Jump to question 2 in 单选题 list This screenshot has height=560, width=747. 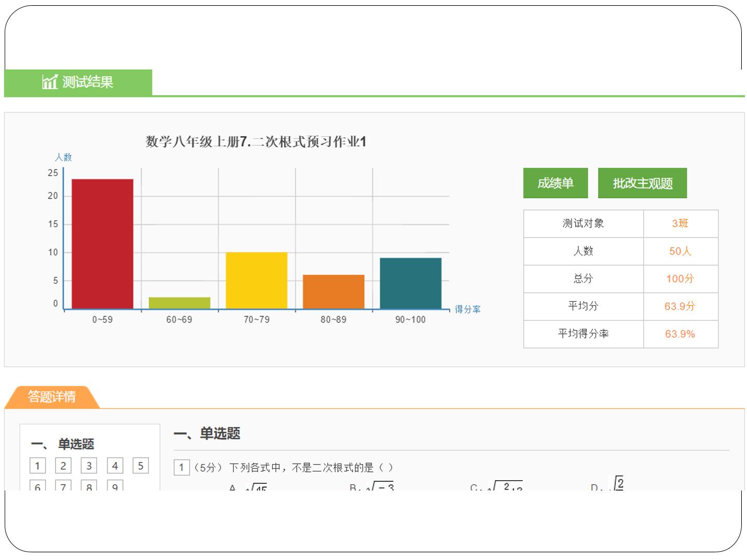click(x=63, y=466)
